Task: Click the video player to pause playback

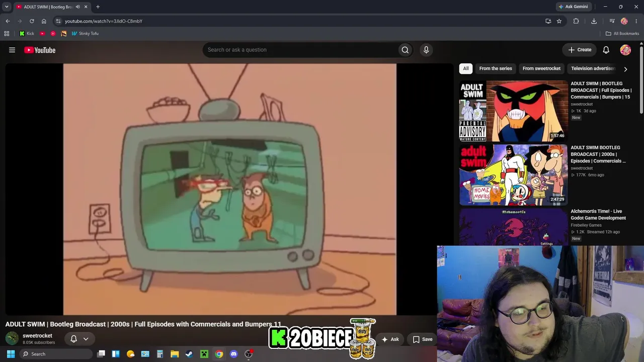Action: click(x=229, y=189)
